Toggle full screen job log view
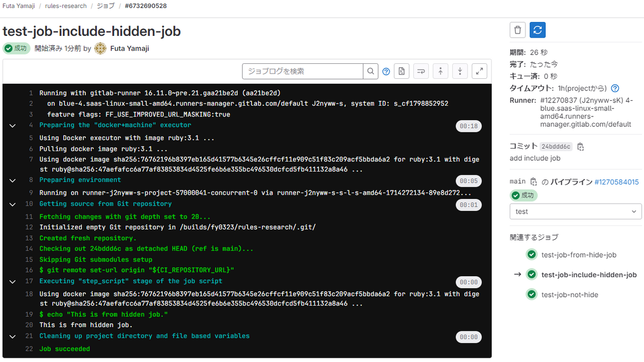The height and width of the screenshot is (362, 644). coord(479,71)
